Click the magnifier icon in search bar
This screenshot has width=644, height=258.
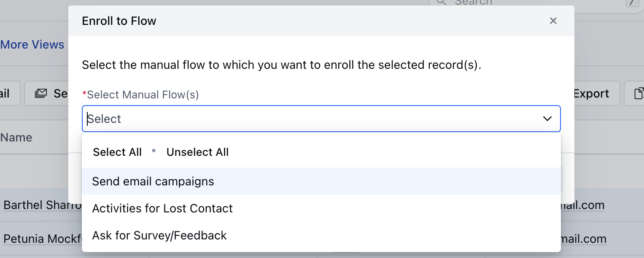tap(441, 2)
